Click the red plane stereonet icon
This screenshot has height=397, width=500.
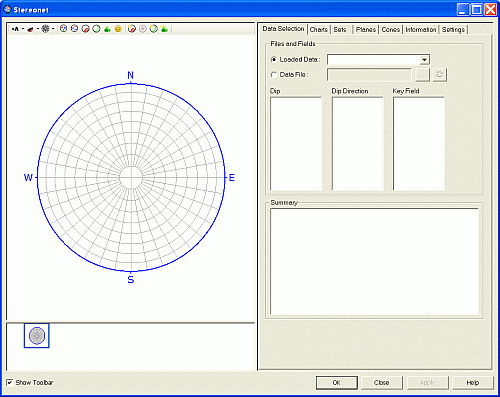tap(85, 29)
